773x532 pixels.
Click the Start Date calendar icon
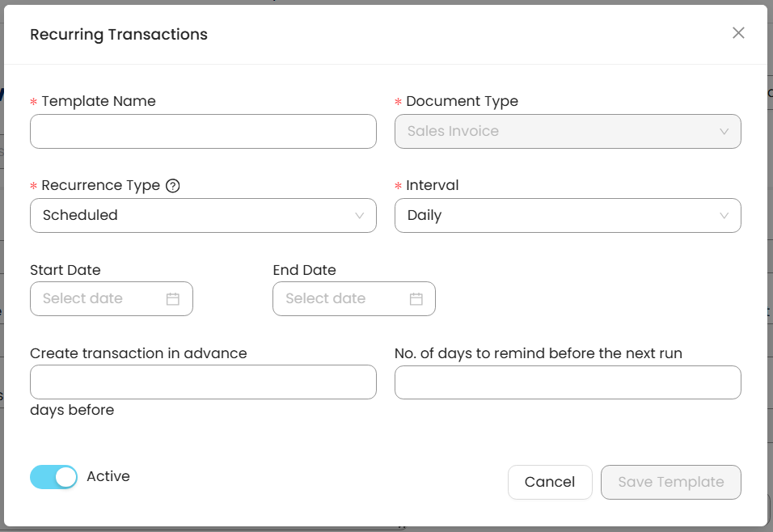pyautogui.click(x=173, y=299)
